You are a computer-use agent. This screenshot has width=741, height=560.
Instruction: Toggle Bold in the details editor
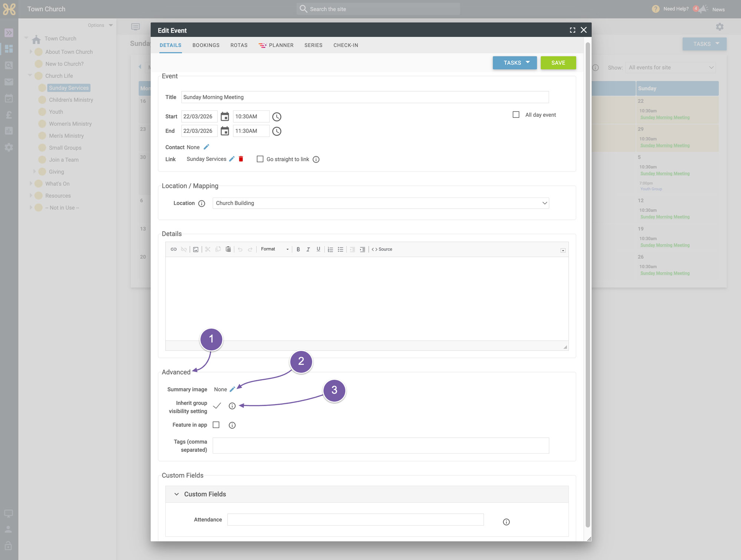pos(298,249)
